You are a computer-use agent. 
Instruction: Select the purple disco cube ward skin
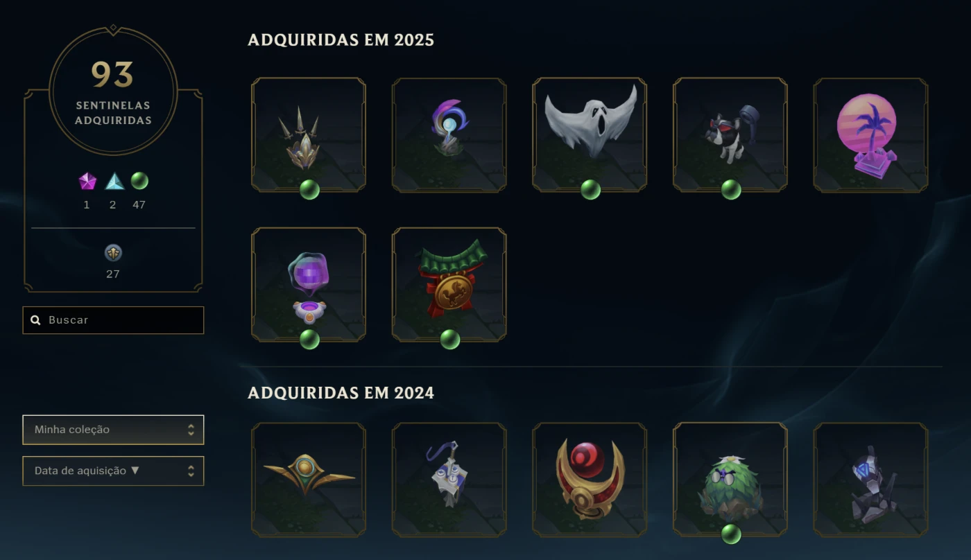click(x=309, y=284)
